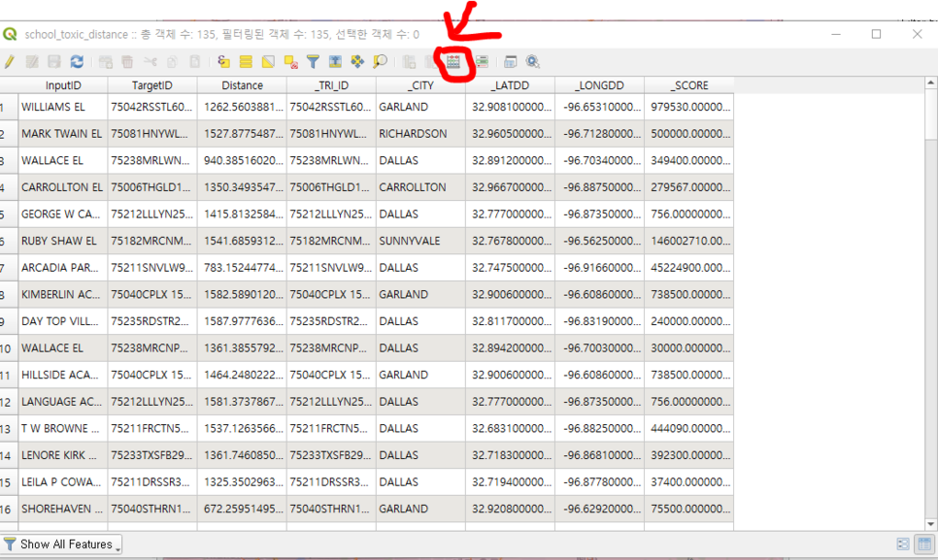
Task: Open conditional formatting panel
Action: coord(482,61)
